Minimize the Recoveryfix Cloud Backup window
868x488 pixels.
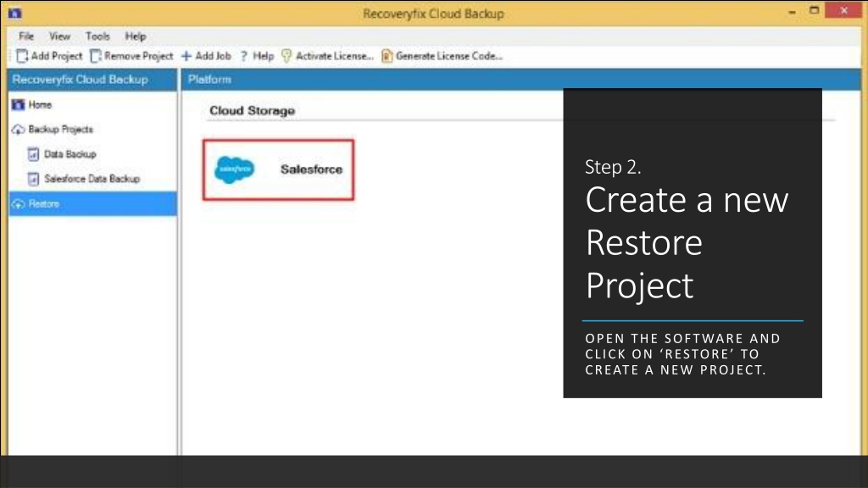coord(793,11)
